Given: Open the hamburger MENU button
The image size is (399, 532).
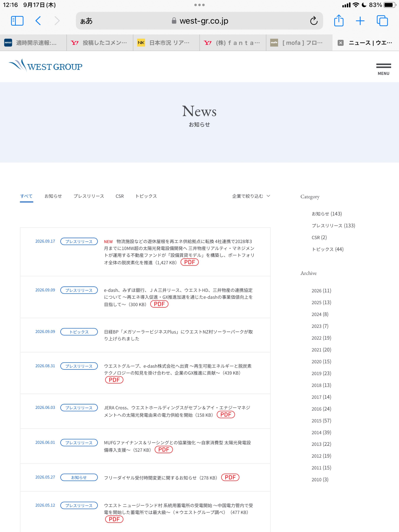Looking at the screenshot, I should (383, 69).
